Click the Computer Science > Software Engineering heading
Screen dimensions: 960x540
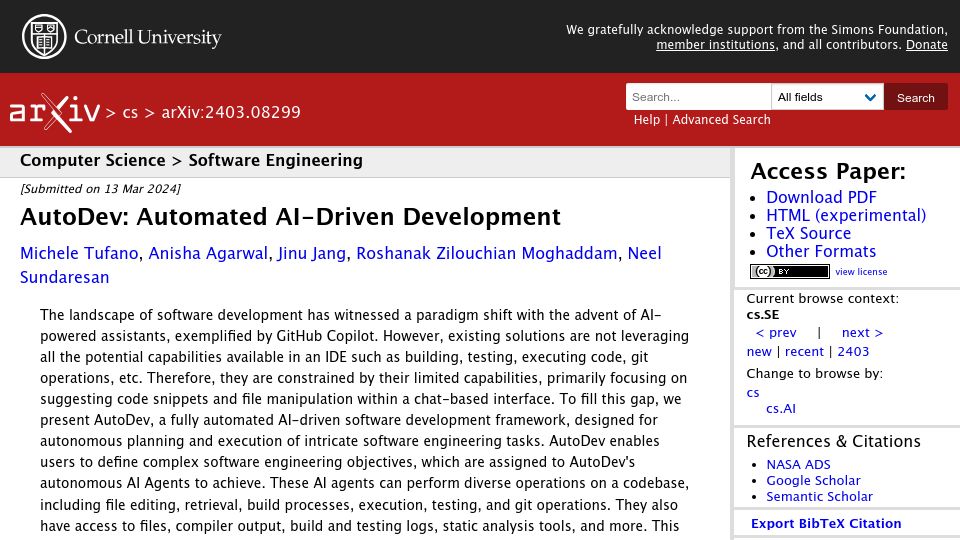click(x=191, y=160)
